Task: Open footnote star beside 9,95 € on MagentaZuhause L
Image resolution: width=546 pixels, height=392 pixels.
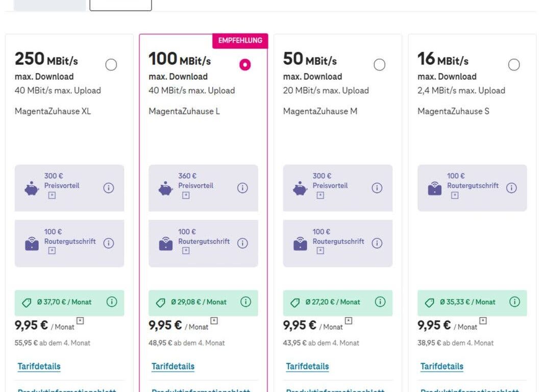Action: 214,321
